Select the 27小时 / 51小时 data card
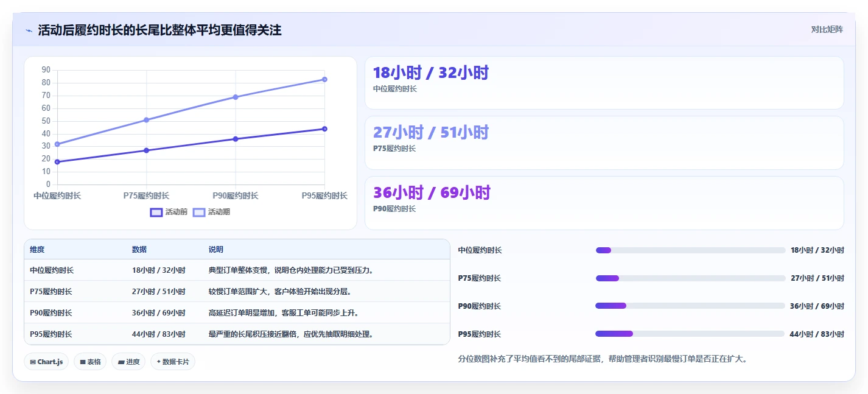The height and width of the screenshot is (394, 868). 604,142
